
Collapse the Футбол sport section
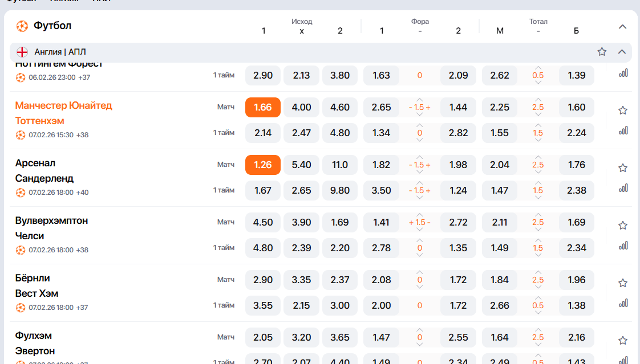pyautogui.click(x=622, y=27)
